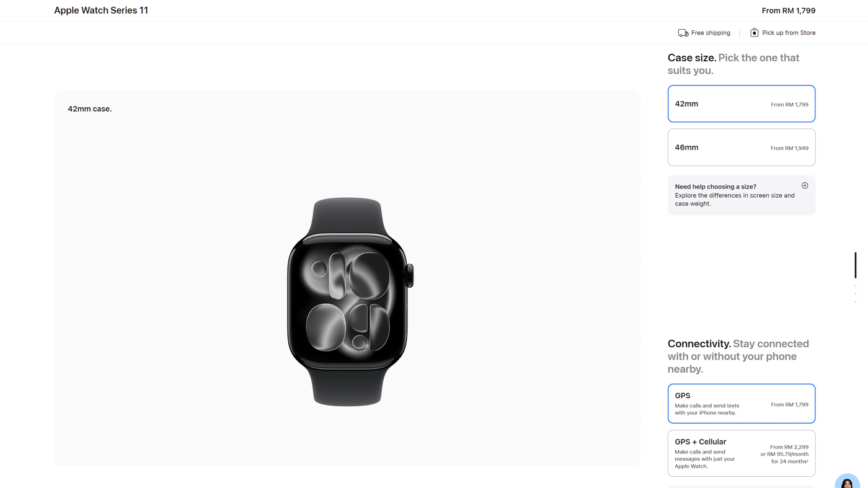Click the active section scroll indicator bar

click(x=856, y=265)
